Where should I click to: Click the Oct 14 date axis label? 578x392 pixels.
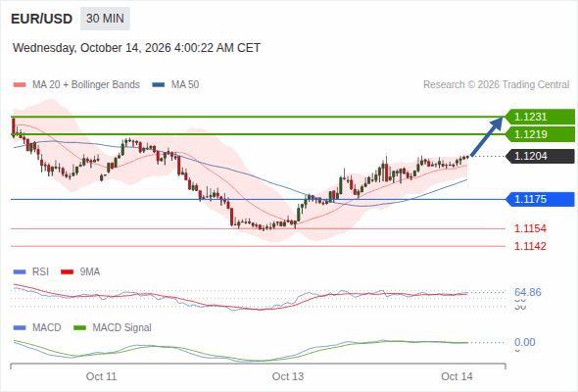tap(457, 376)
